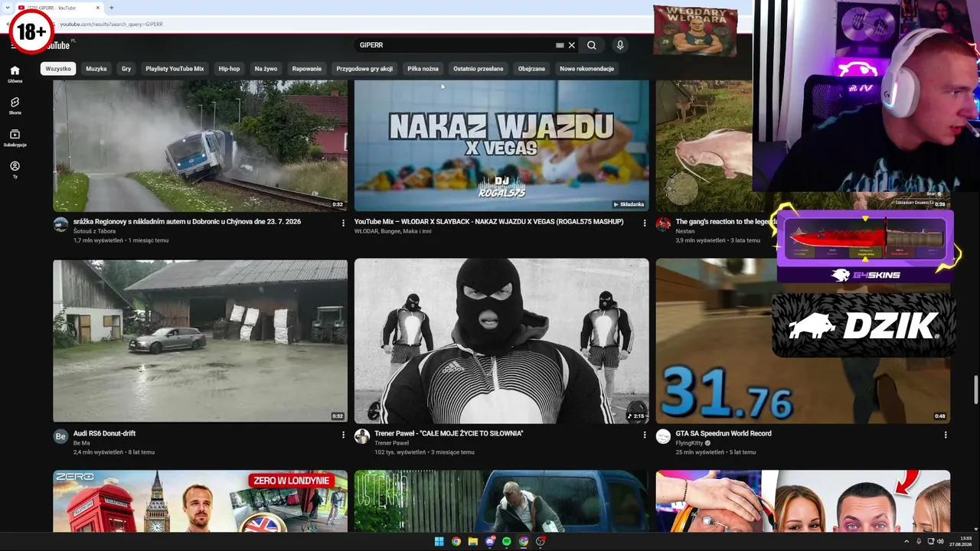Open the Subskrypcje sidebar icon

(x=15, y=138)
